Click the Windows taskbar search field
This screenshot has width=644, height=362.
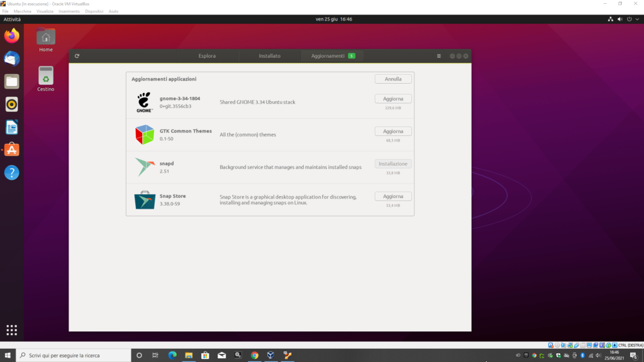[72, 355]
